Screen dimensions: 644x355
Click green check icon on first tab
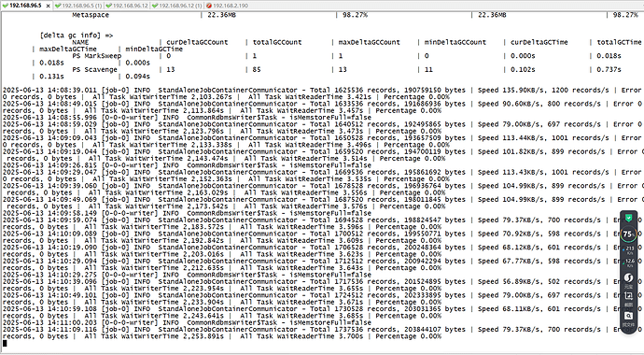point(5,6)
